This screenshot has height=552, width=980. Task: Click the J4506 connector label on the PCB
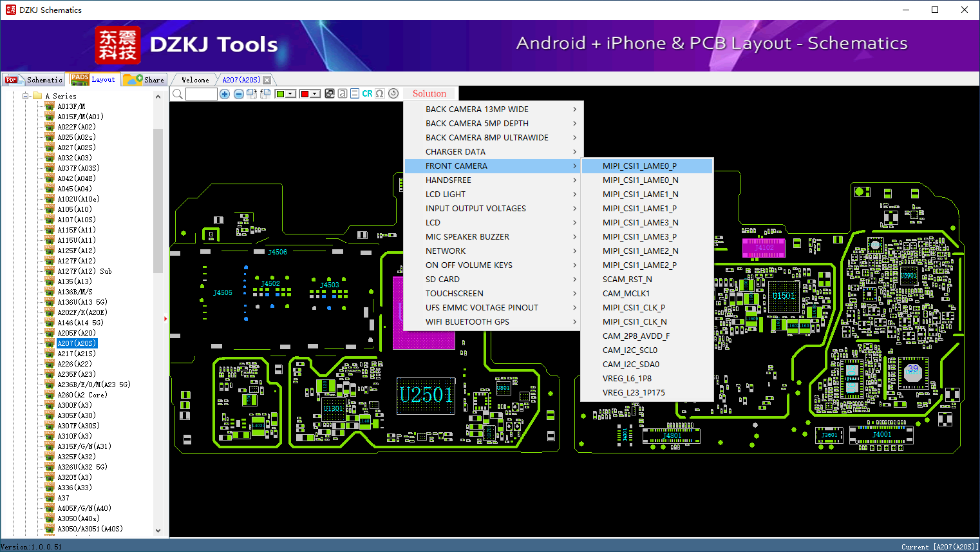coord(278,252)
